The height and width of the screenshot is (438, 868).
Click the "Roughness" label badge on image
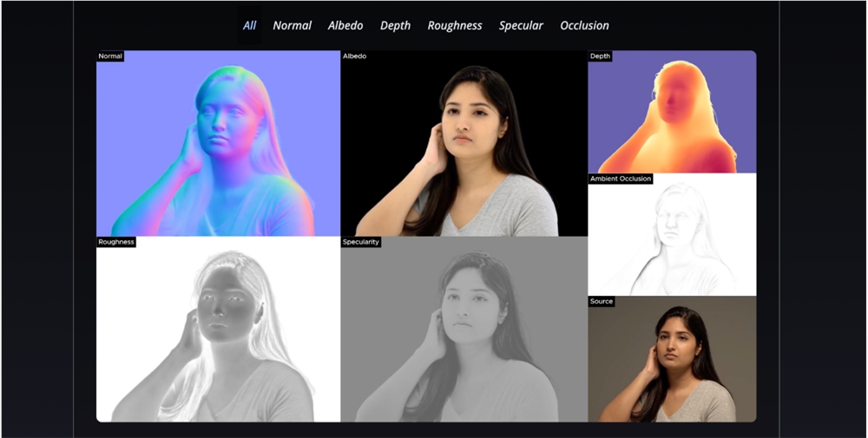coord(116,242)
